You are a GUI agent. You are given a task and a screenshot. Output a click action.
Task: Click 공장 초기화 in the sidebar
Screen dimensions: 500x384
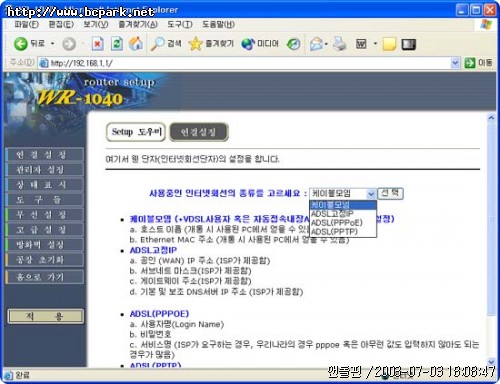pos(45,260)
